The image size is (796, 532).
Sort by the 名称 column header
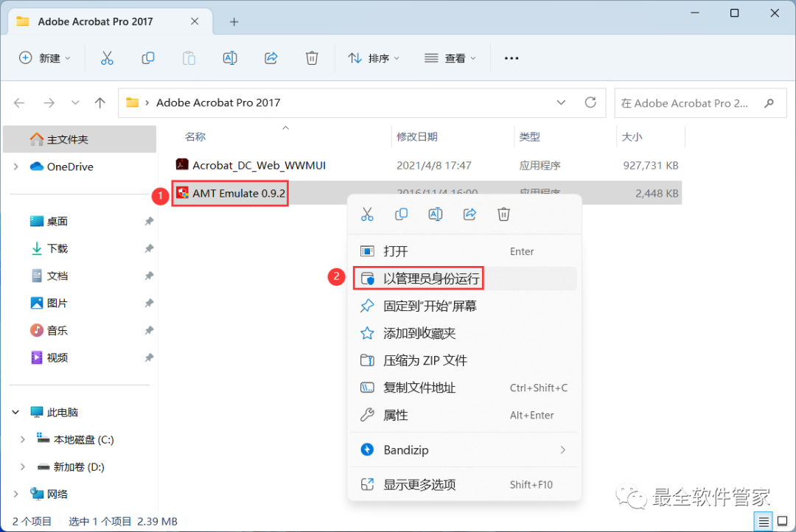coord(195,137)
